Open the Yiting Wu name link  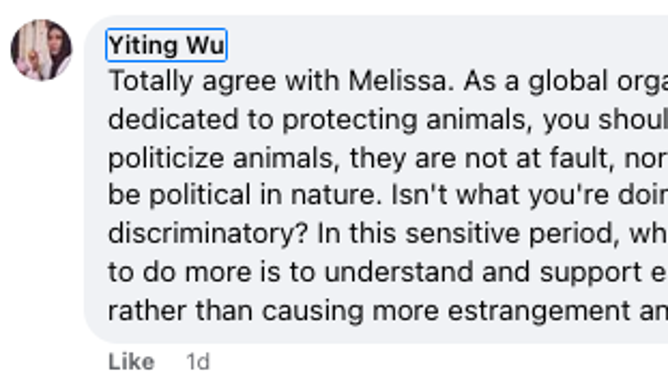coord(166,45)
